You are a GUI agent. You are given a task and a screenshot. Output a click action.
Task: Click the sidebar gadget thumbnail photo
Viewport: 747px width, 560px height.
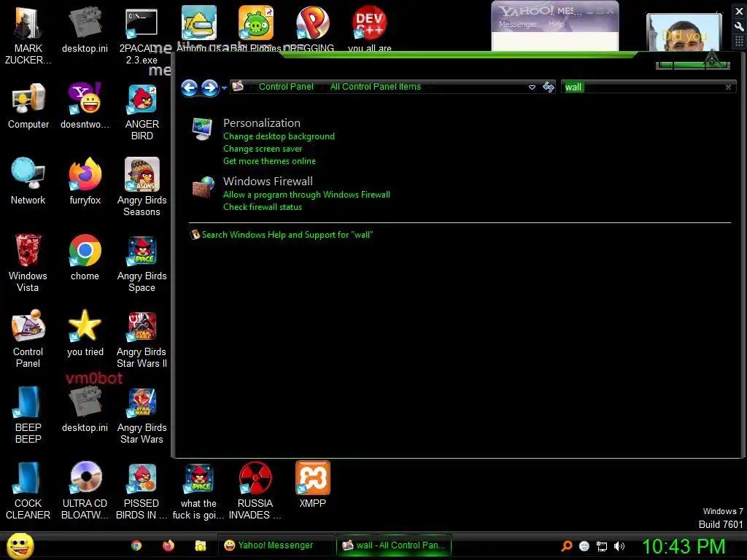coord(684,32)
